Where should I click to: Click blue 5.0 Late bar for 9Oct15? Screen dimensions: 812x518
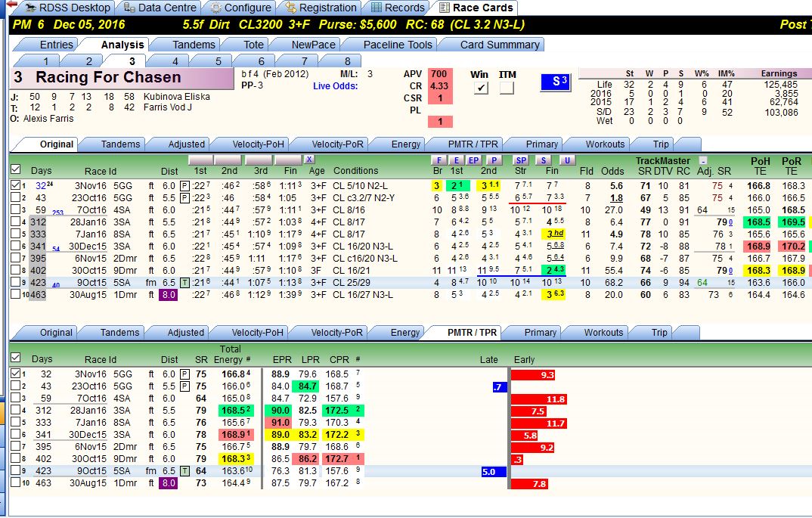click(x=494, y=472)
